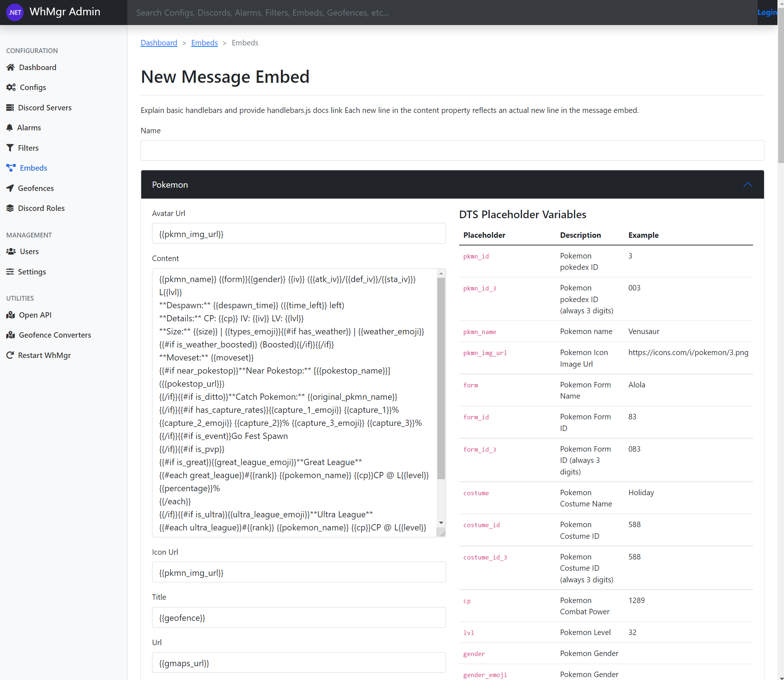Click the Embeds breadcrumb link
The height and width of the screenshot is (680, 784).
(204, 43)
